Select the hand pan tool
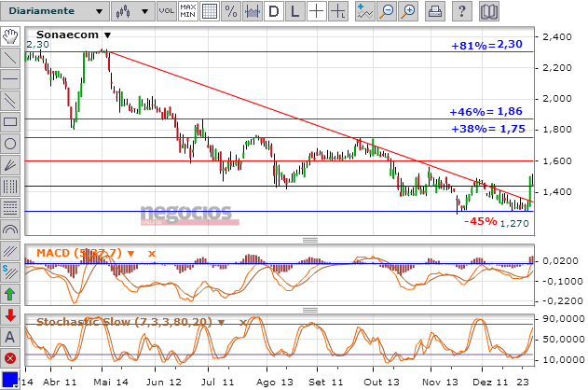The image size is (588, 390). [x=10, y=36]
